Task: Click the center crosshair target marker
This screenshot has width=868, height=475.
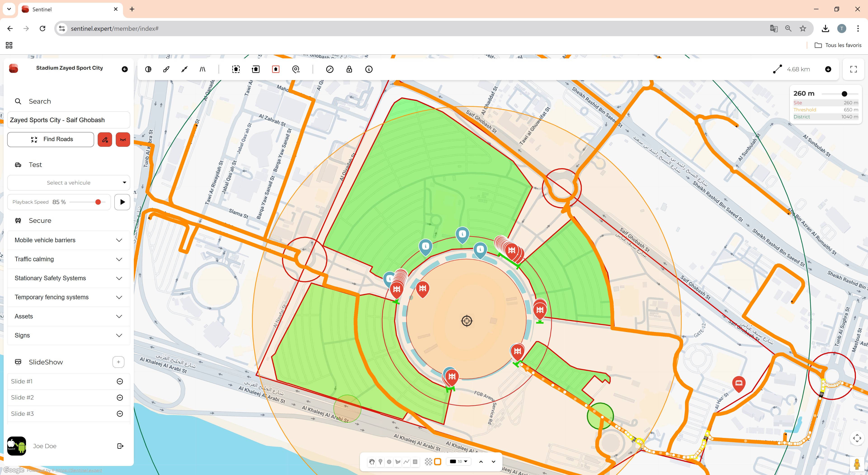Action: pos(467,321)
